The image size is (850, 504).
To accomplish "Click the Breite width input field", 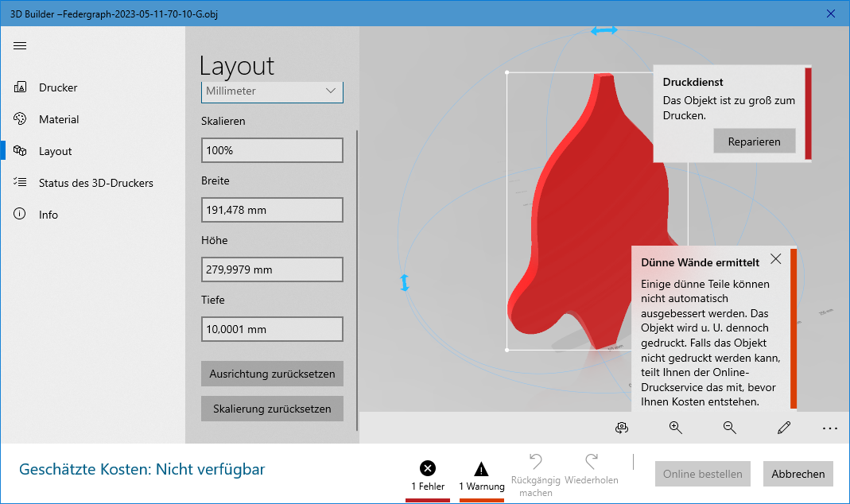I will pos(272,210).
